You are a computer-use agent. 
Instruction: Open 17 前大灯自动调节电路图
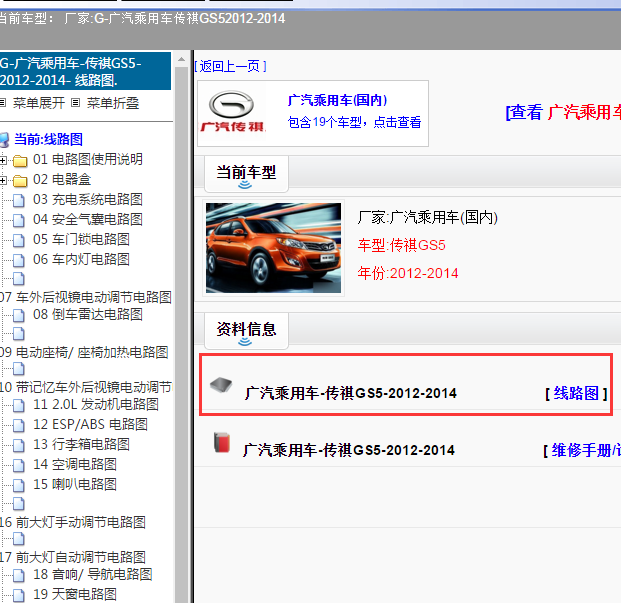pyautogui.click(x=73, y=557)
